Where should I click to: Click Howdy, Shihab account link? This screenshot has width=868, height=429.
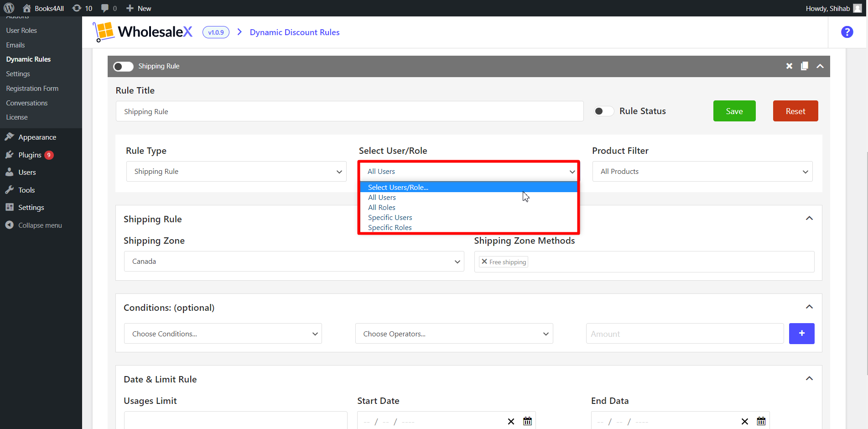click(828, 8)
